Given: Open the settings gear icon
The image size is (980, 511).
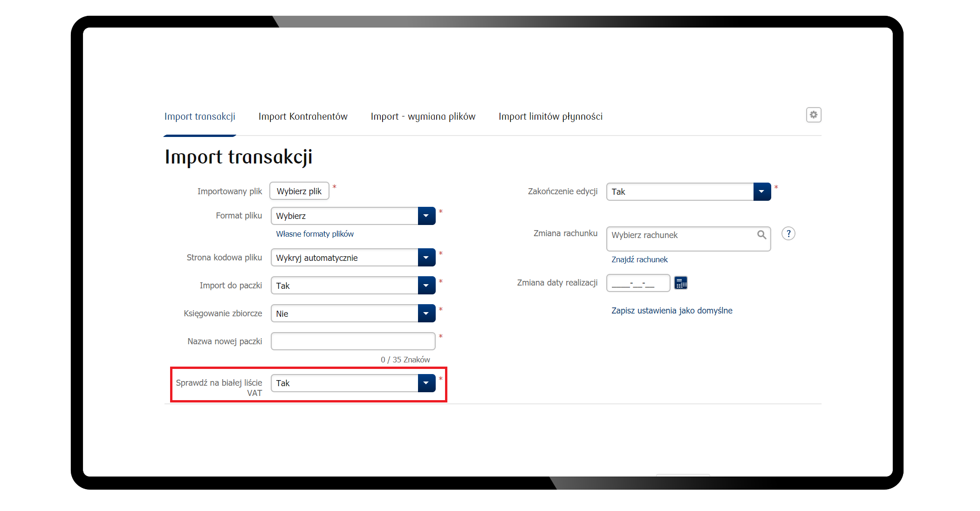Looking at the screenshot, I should coord(813,115).
